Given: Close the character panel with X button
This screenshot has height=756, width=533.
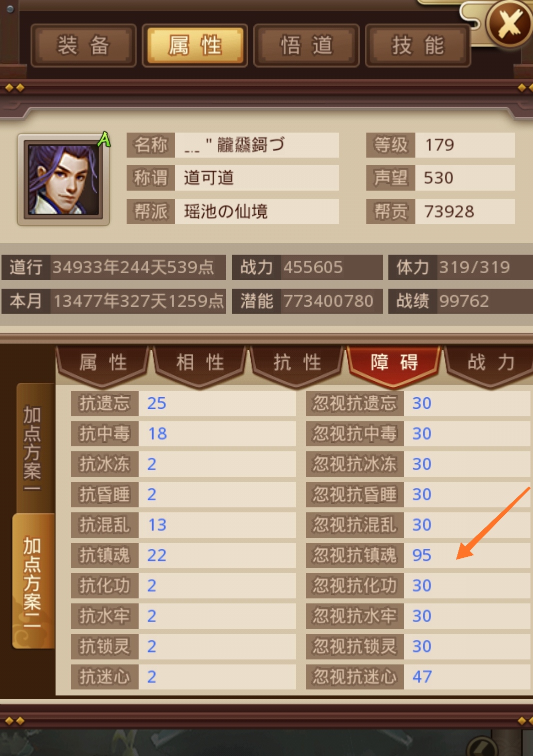Looking at the screenshot, I should coord(509,24).
